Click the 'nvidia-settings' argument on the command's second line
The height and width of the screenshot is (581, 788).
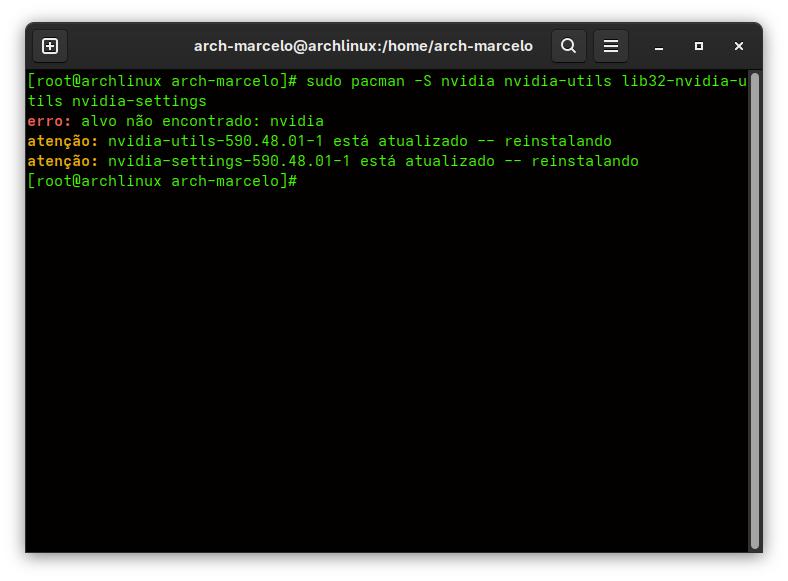[139, 101]
